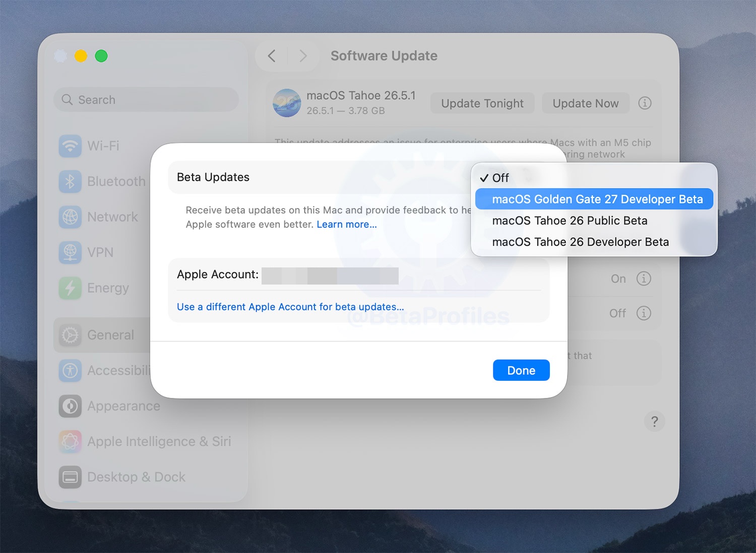Open the help question mark button
The width and height of the screenshot is (756, 553).
point(654,422)
